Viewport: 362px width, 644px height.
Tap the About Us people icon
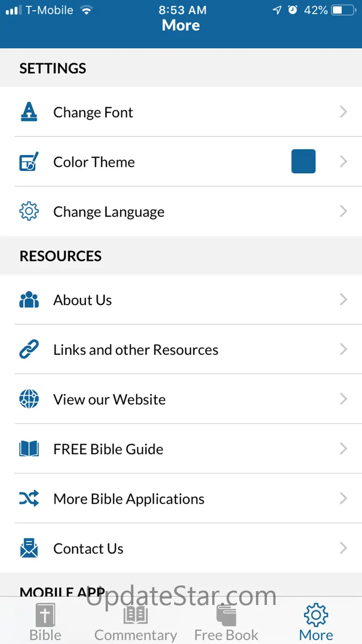click(x=29, y=300)
